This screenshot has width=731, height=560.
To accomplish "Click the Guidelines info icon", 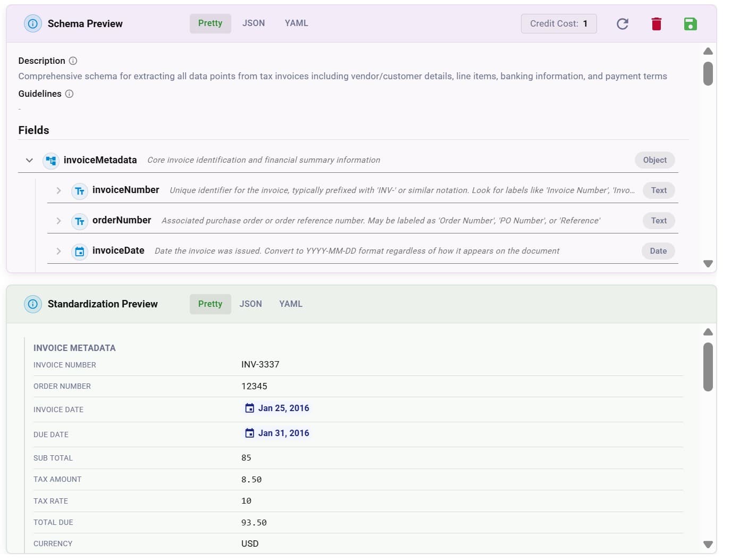I will click(70, 94).
